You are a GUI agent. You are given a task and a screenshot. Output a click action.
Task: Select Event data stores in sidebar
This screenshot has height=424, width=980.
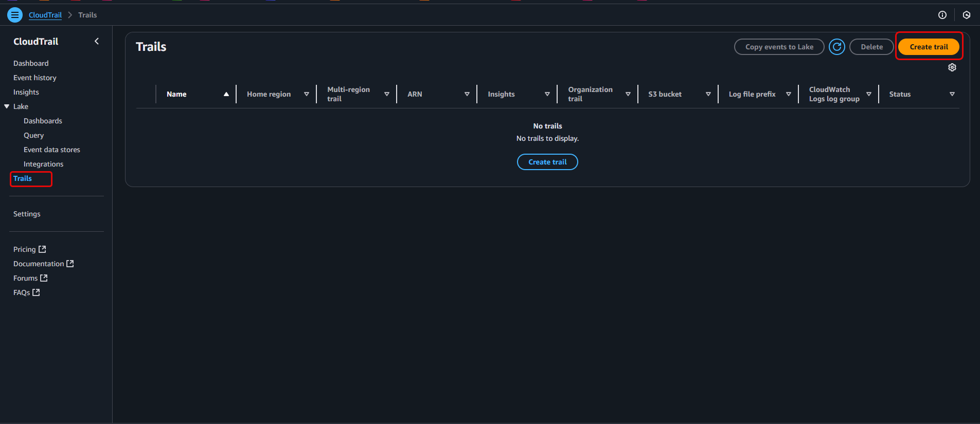52,150
